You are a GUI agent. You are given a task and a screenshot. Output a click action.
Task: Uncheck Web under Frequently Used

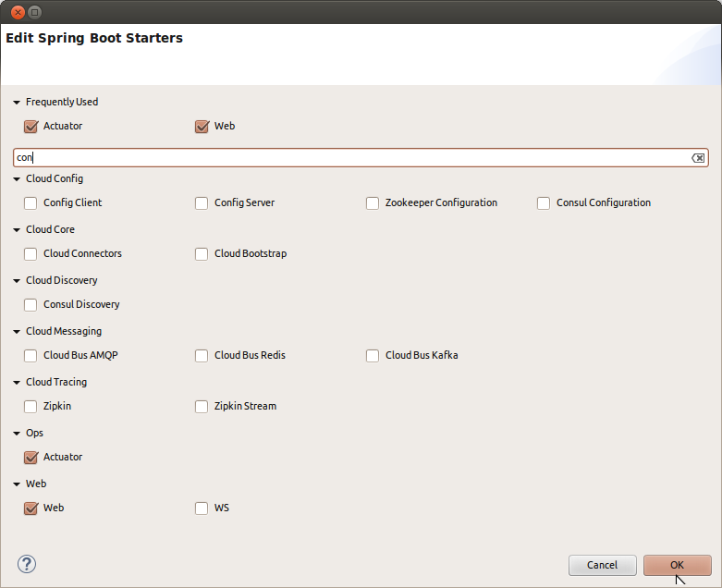202,126
